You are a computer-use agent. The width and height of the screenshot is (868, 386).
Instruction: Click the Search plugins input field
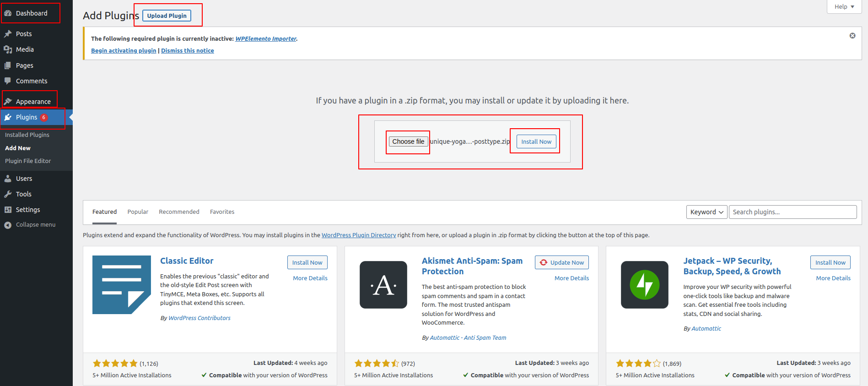coord(793,212)
